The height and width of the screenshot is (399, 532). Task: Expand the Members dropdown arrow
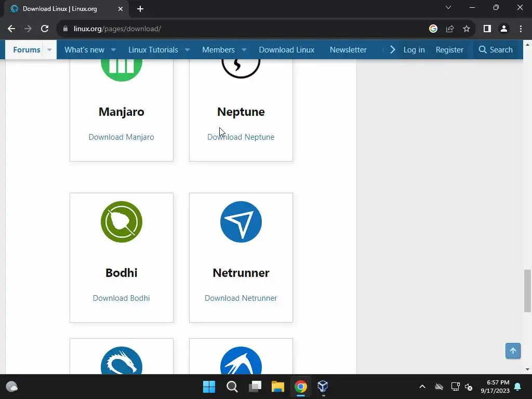(244, 50)
